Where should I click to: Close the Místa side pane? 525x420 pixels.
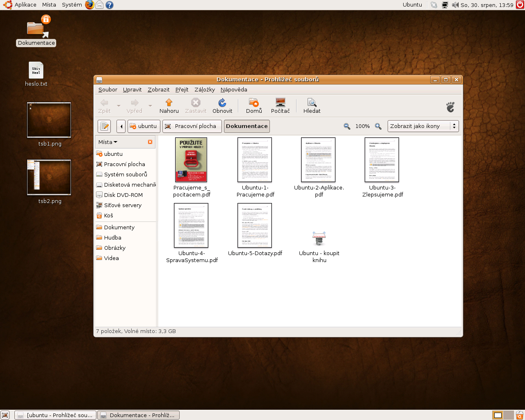pyautogui.click(x=150, y=142)
